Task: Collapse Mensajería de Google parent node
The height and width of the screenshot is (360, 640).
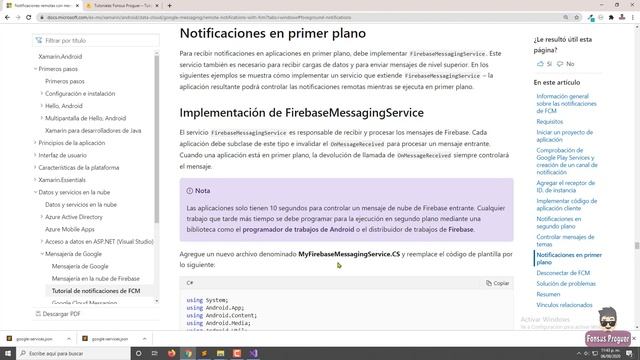Action: point(42,253)
